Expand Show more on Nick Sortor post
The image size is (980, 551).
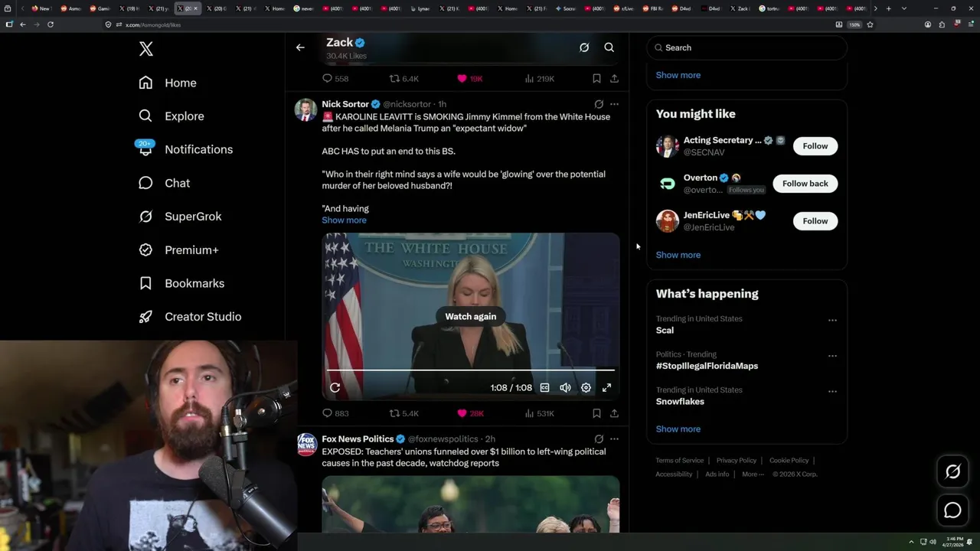coord(344,220)
